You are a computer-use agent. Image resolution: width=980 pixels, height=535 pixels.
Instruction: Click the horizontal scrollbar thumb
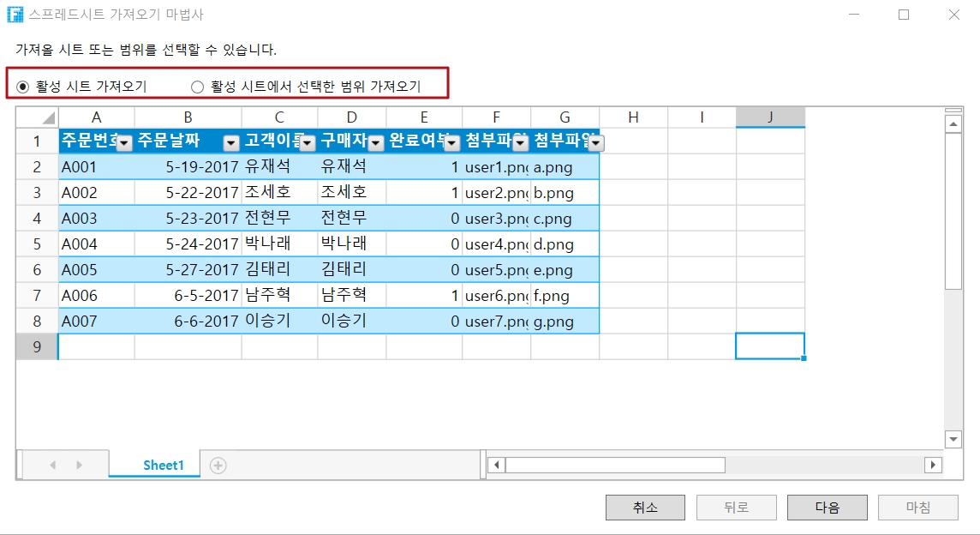pyautogui.click(x=614, y=465)
